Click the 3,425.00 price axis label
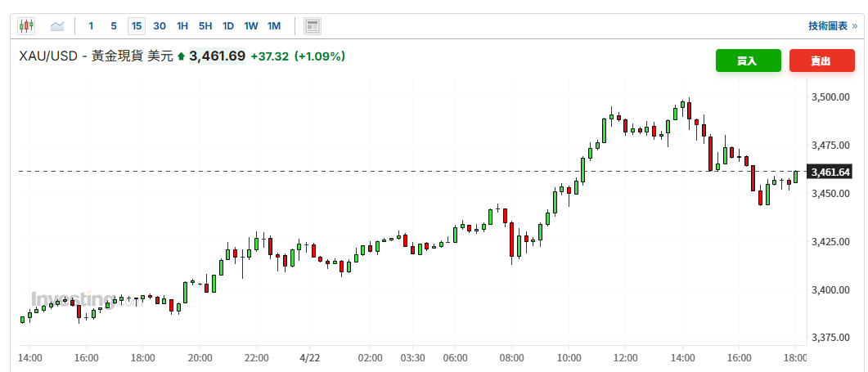The height and width of the screenshot is (372, 868). [x=830, y=242]
